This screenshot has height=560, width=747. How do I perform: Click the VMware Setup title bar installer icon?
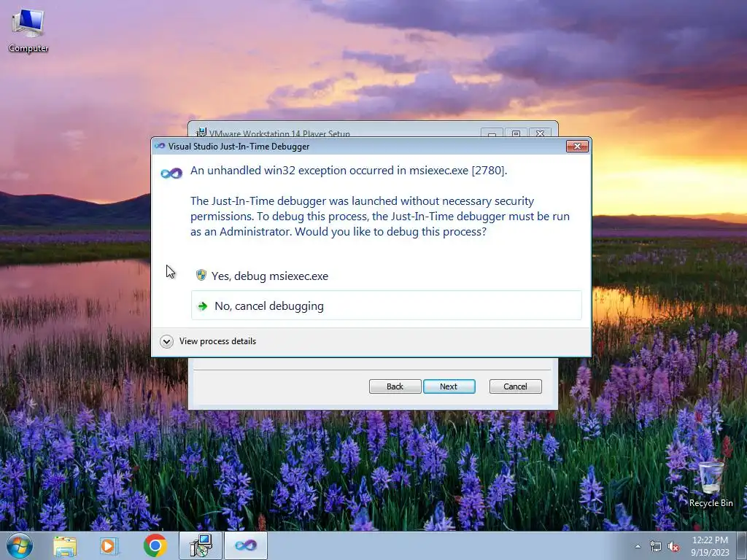coord(201,133)
